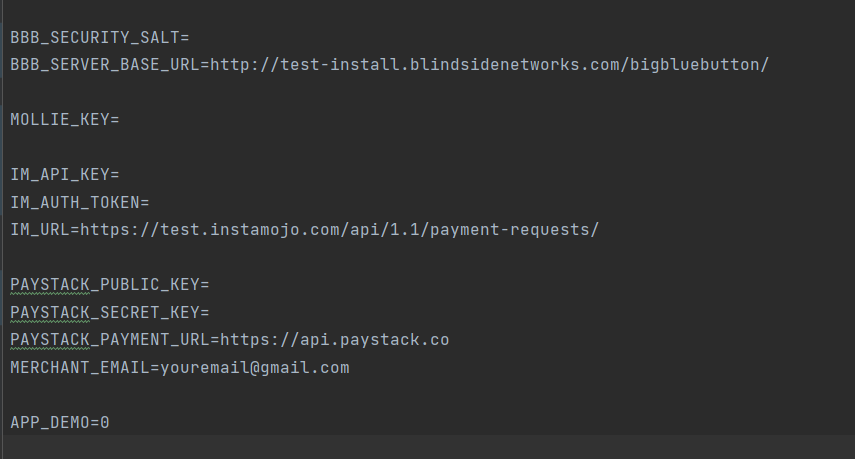Select the blank line above MOLLIE_KEY
This screenshot has width=855, height=459.
pyautogui.click(x=428, y=93)
